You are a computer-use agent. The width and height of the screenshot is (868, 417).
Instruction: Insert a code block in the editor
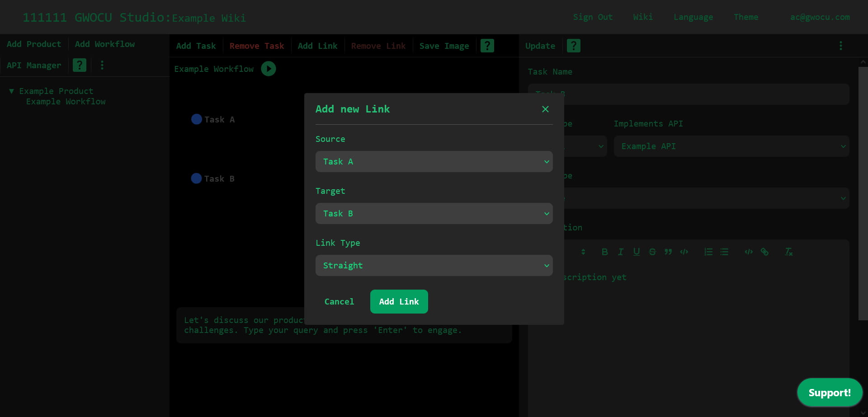684,252
